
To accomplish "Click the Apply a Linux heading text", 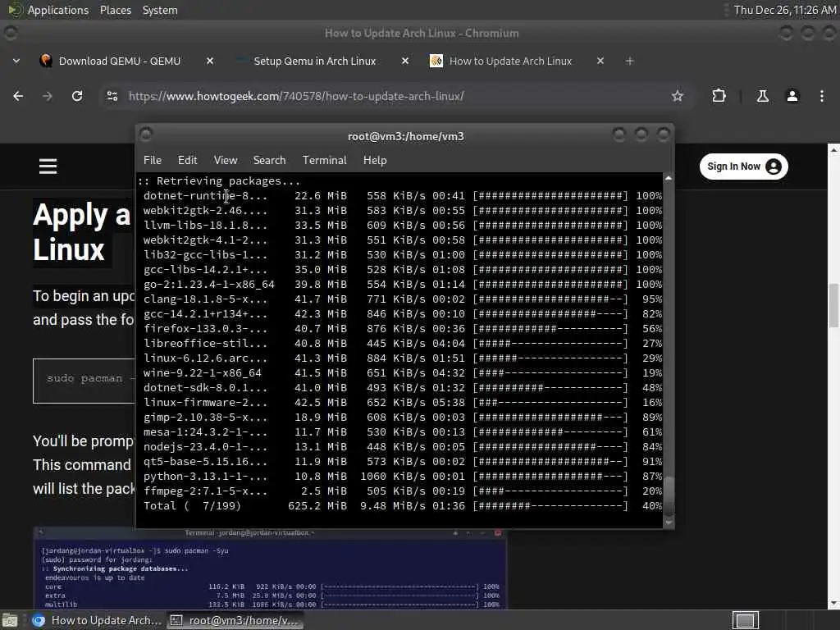I will [x=81, y=232].
